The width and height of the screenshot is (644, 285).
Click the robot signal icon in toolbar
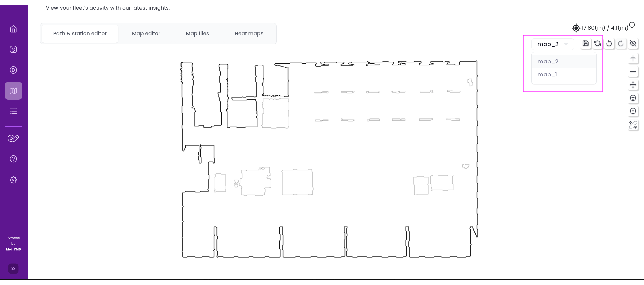[633, 98]
